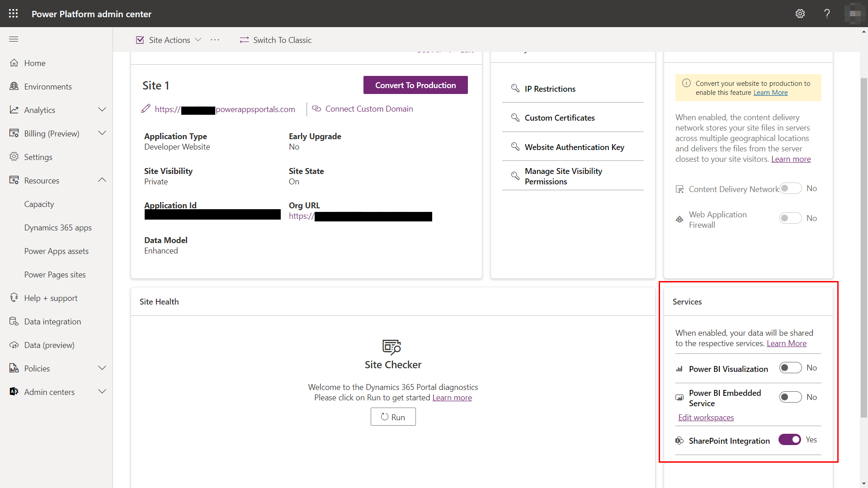Run the Site Checker diagnostic

[393, 417]
